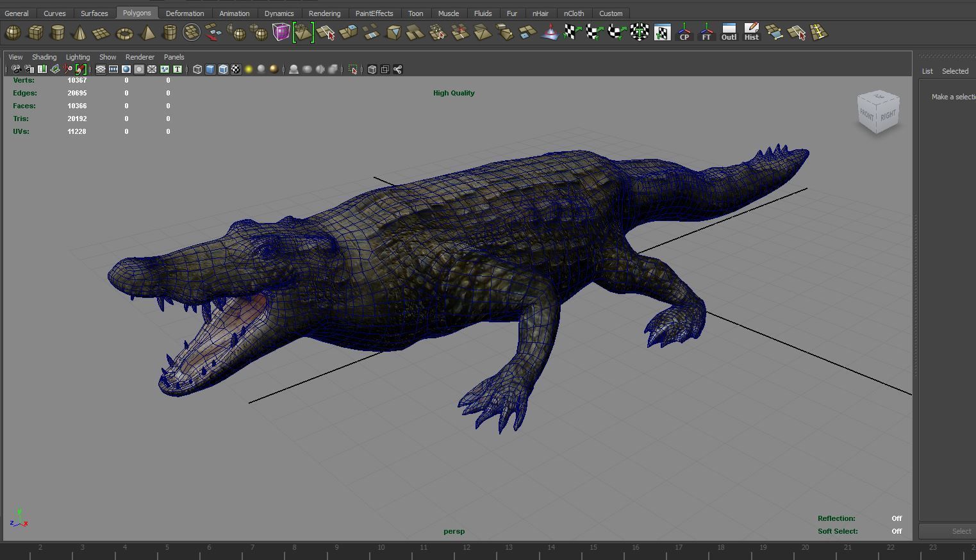Viewport: 976px width, 560px height.
Task: Switch to the nCloth shelf tab
Action: 574,13
